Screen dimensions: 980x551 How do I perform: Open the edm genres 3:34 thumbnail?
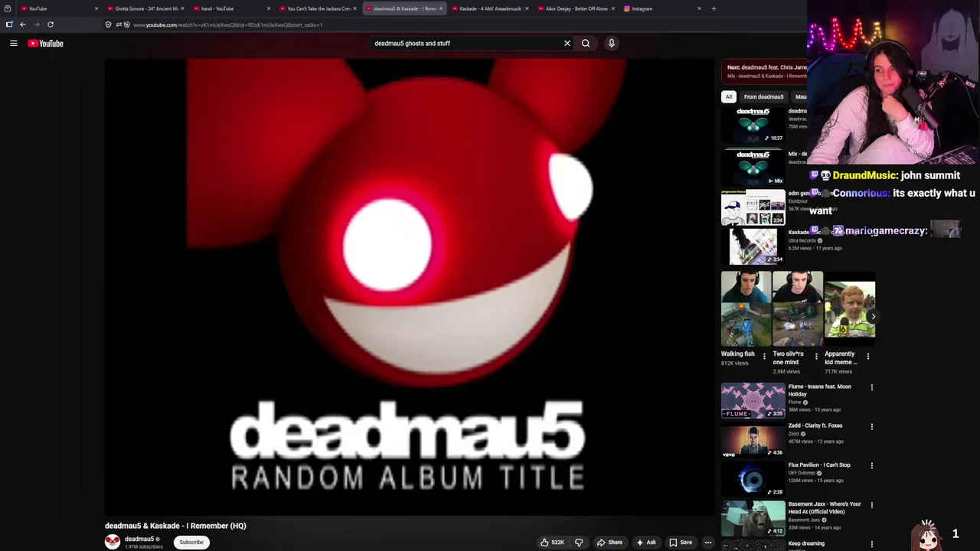tap(753, 207)
